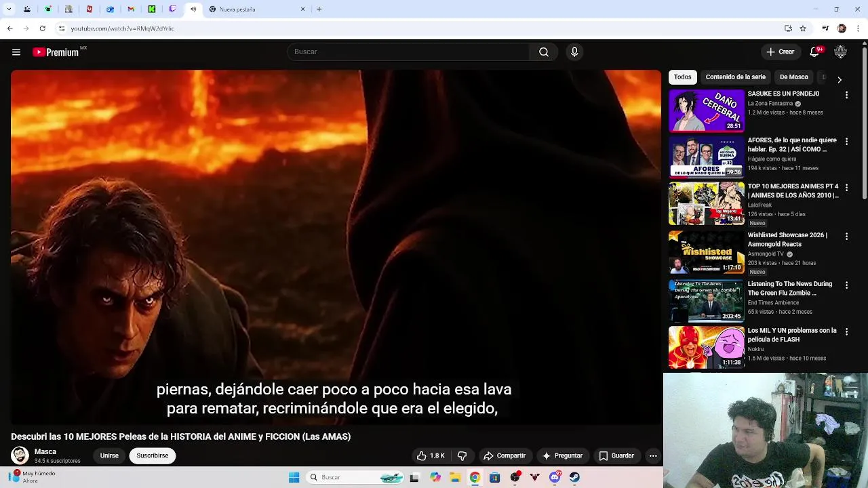
Task: Switch to the Twitch pinned tab
Action: (172, 9)
